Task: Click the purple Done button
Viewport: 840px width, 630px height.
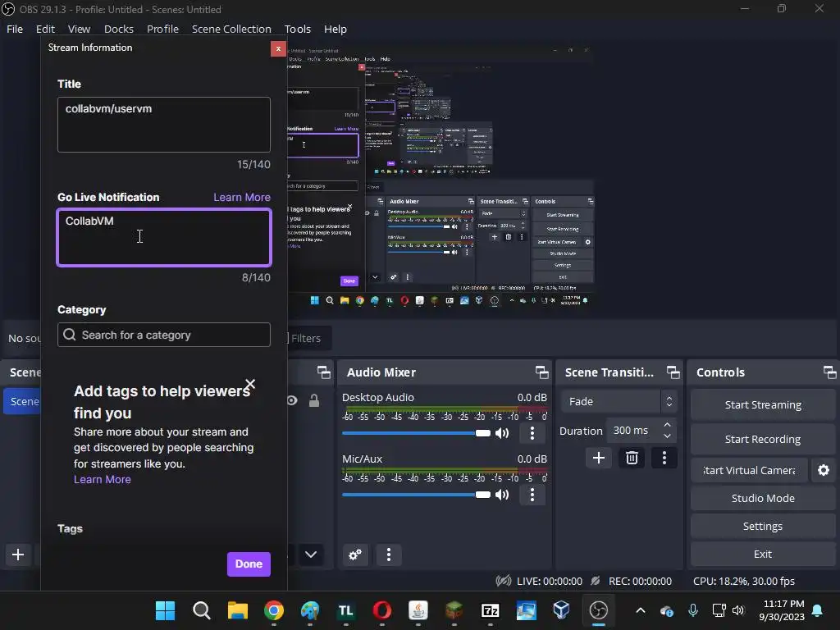Action: [x=249, y=564]
